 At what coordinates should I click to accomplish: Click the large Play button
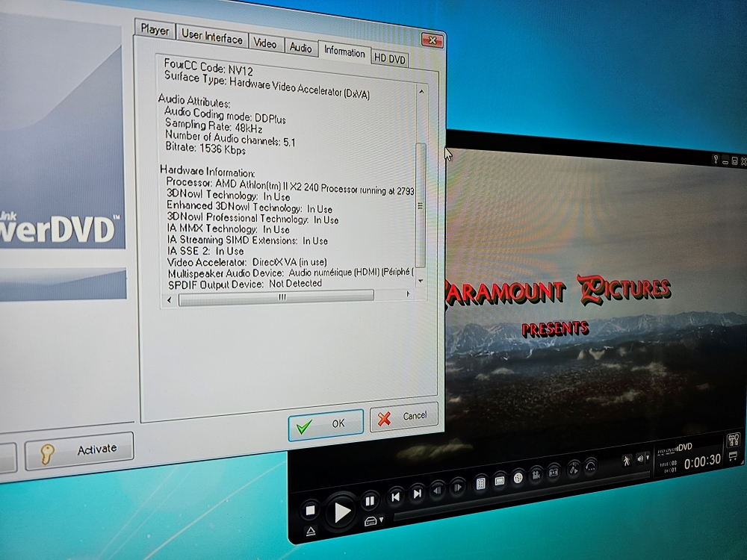click(x=341, y=512)
